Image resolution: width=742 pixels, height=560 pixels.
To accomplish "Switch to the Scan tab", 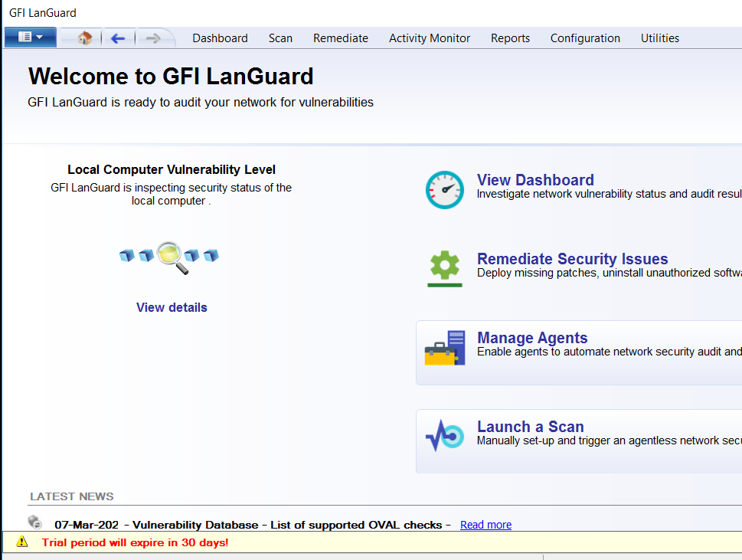I will tap(280, 38).
